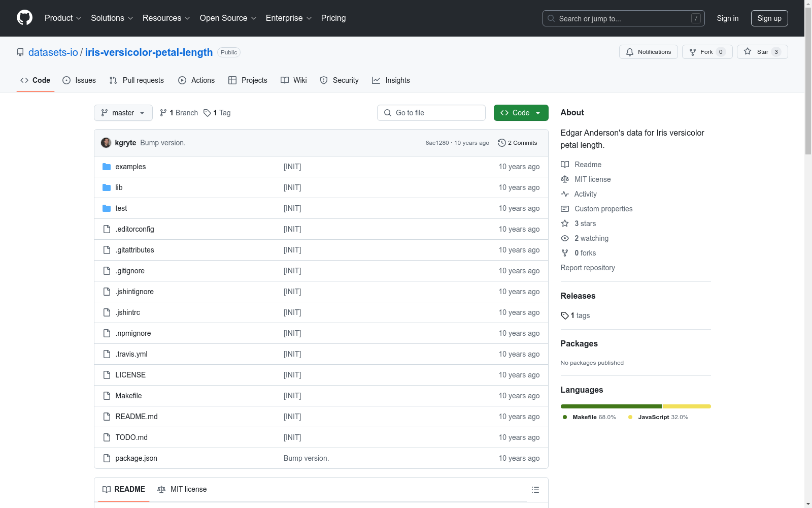Click the search magnifier icon in header
The image size is (812, 508).
point(551,18)
